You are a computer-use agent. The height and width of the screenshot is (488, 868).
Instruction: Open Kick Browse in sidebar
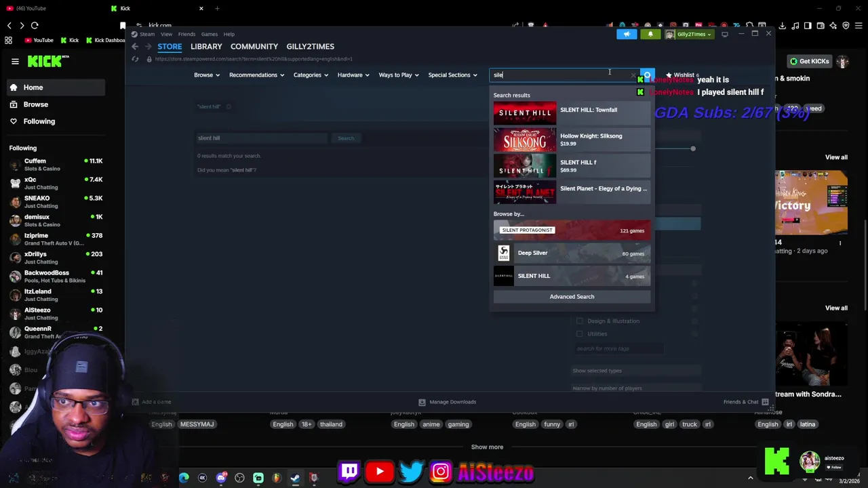[36, 104]
